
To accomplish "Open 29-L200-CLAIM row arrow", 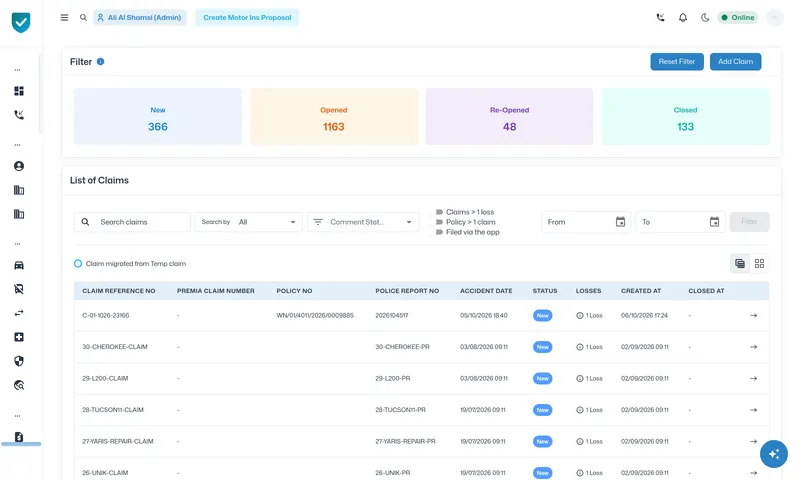I will point(753,378).
